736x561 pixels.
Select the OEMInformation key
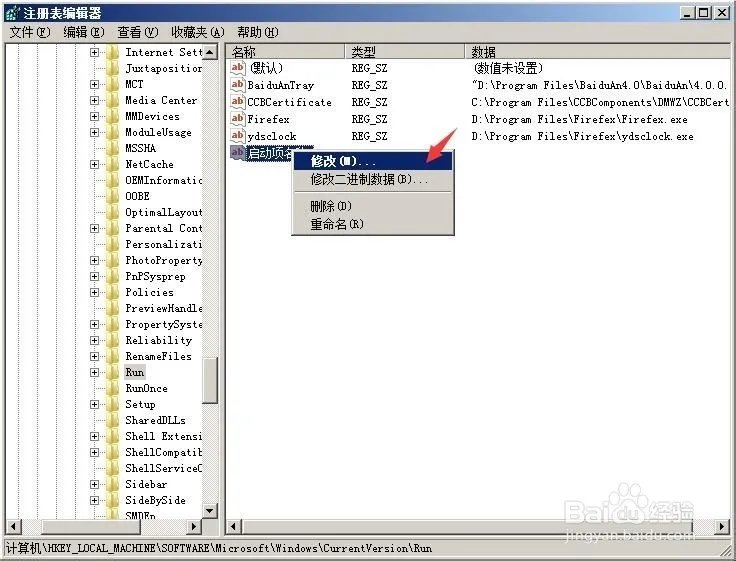[x=163, y=180]
